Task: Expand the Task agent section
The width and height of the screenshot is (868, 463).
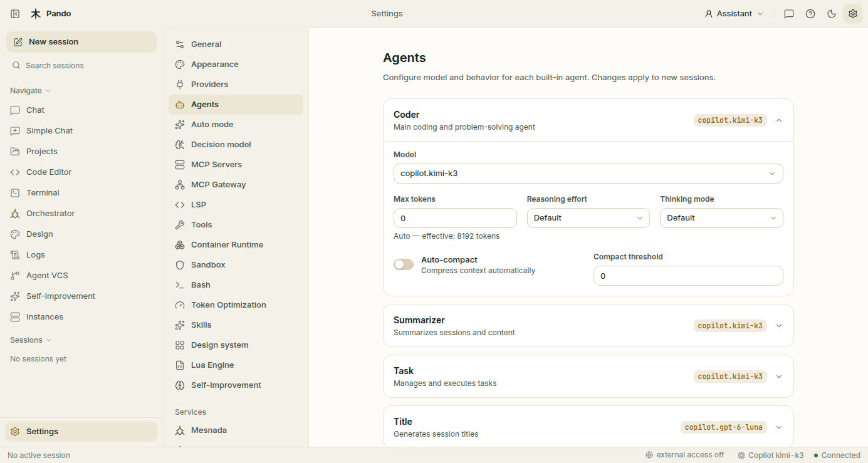Action: coord(779,377)
